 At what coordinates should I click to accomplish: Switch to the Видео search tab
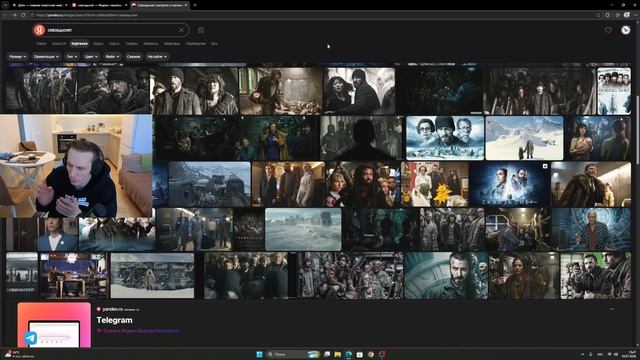tap(98, 44)
